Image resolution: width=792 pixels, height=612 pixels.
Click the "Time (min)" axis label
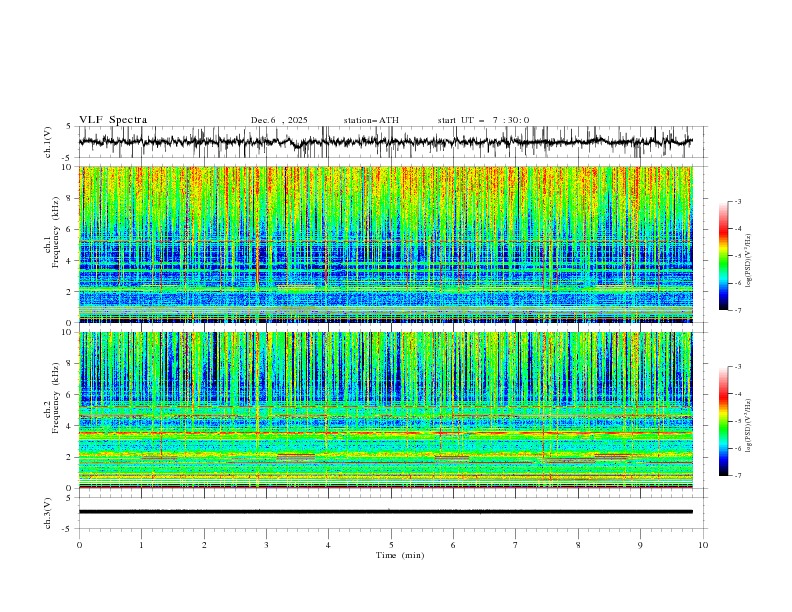(400, 555)
